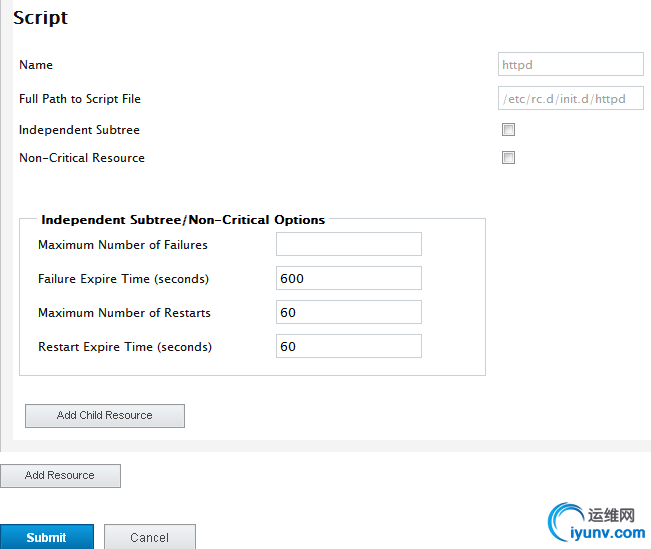Focus the Full Path to Script File field

tap(570, 99)
